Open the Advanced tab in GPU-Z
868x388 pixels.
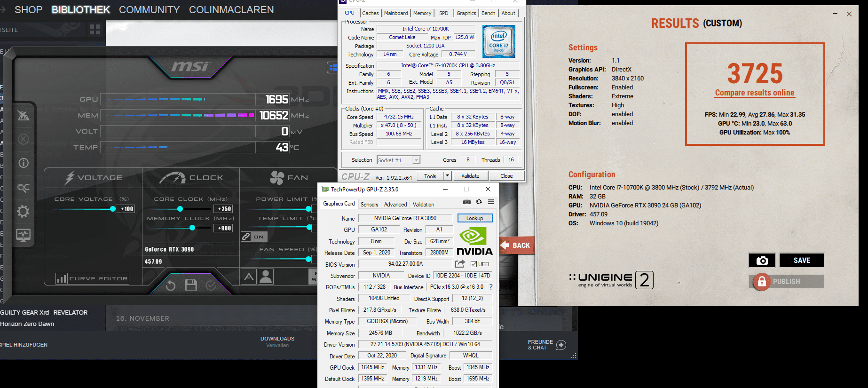(x=395, y=205)
